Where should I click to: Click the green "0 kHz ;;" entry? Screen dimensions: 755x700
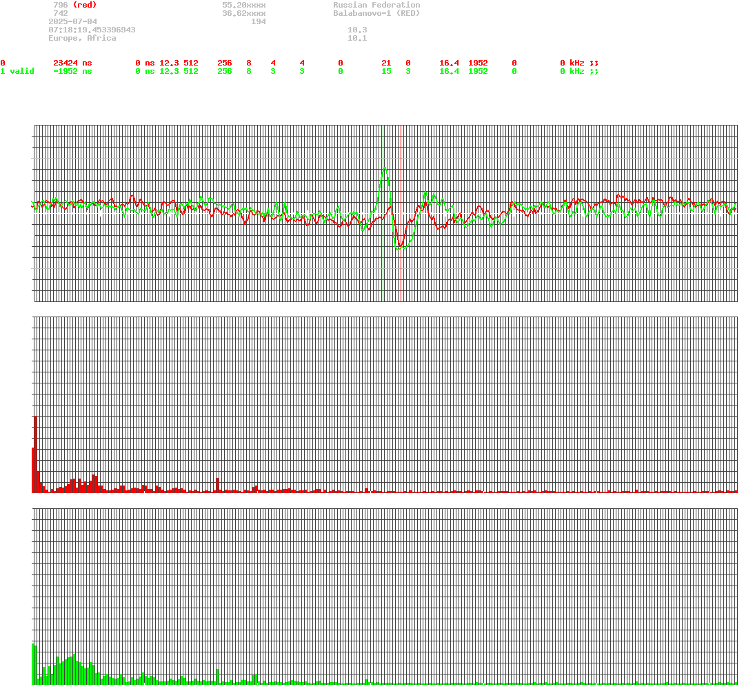pos(579,71)
